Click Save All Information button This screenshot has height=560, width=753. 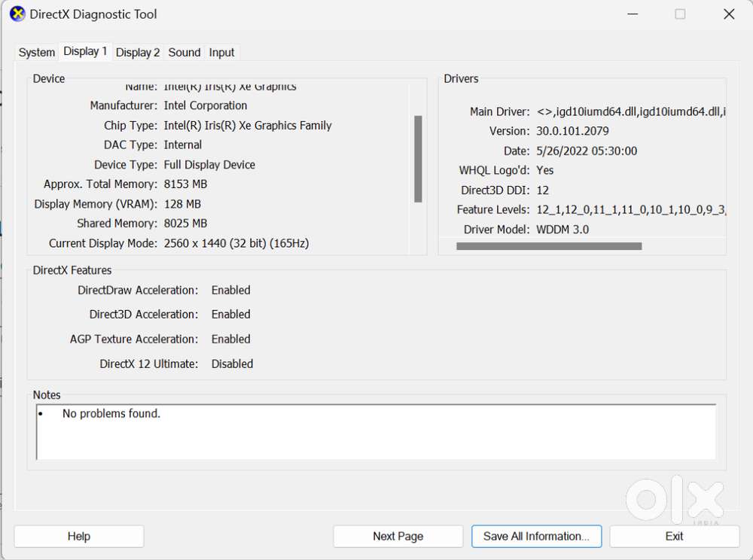click(x=536, y=536)
